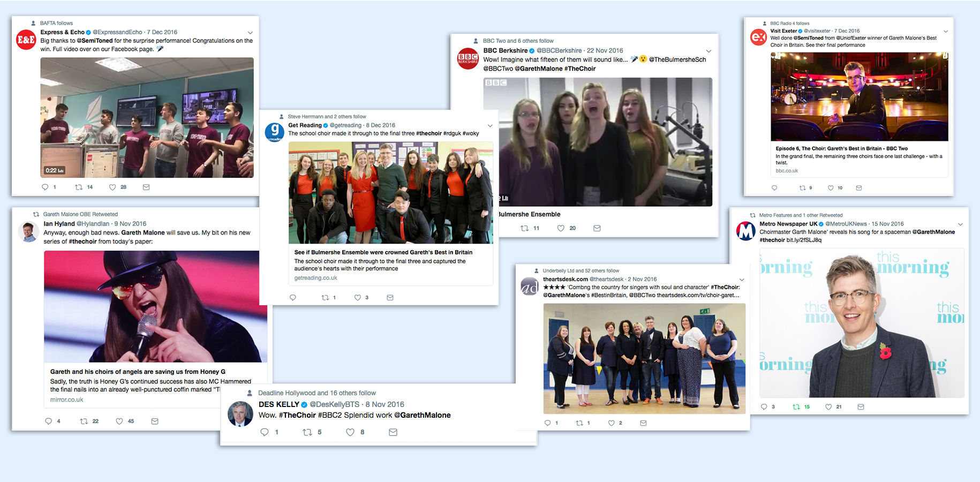Retweet the Metro Newspaper UK tweet

tap(796, 407)
